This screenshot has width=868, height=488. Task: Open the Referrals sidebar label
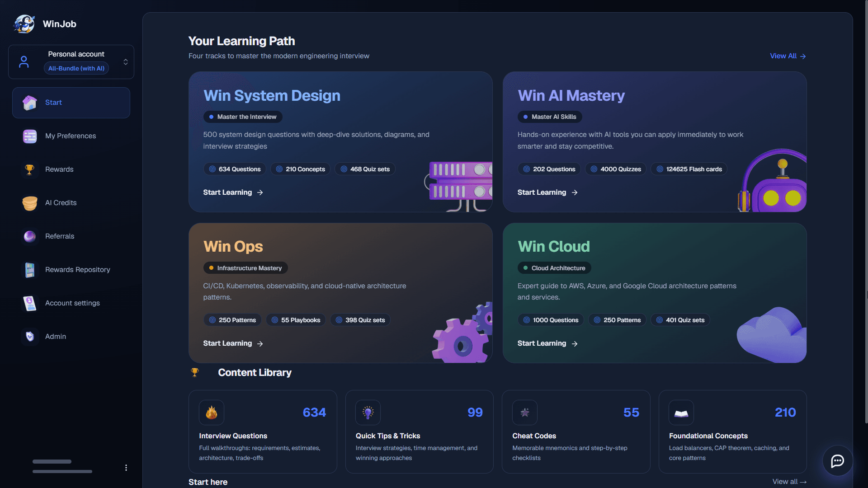pyautogui.click(x=60, y=236)
